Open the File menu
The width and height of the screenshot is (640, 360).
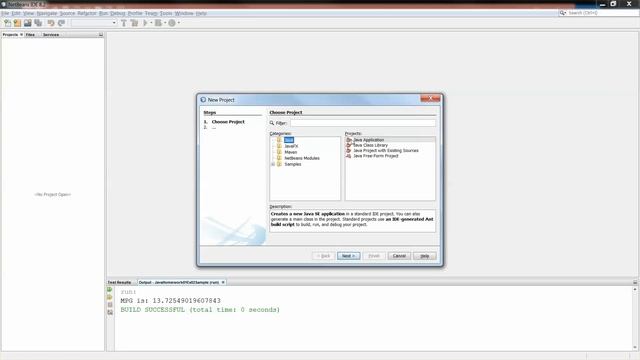click(5, 13)
